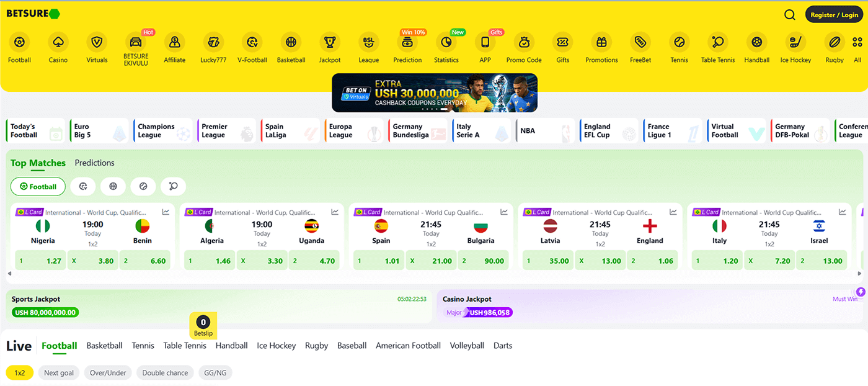Open the All sports menu icon
Viewport: 868px width, 386px height.
click(857, 42)
